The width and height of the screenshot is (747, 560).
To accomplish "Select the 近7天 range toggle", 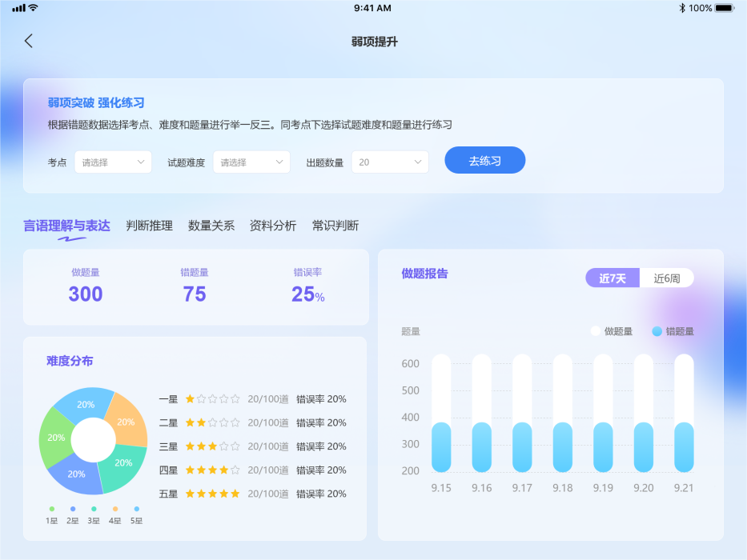I will tap(612, 278).
